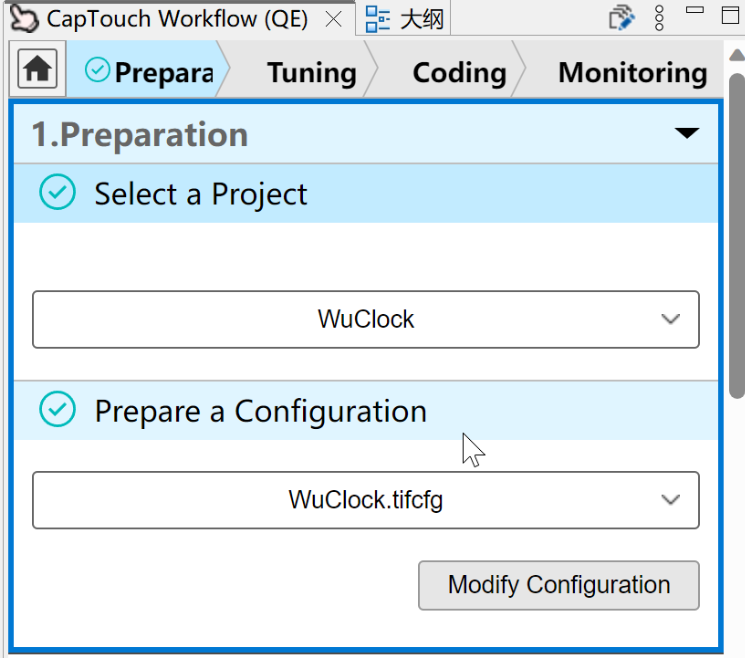Close the CapTouch Workflow (QE) tab

[335, 19]
